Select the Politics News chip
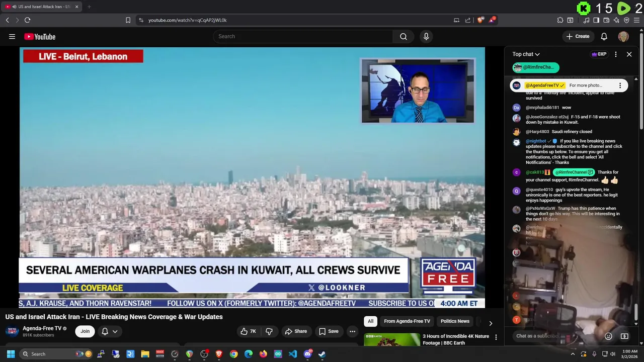This screenshot has height=362, width=644. [455, 321]
